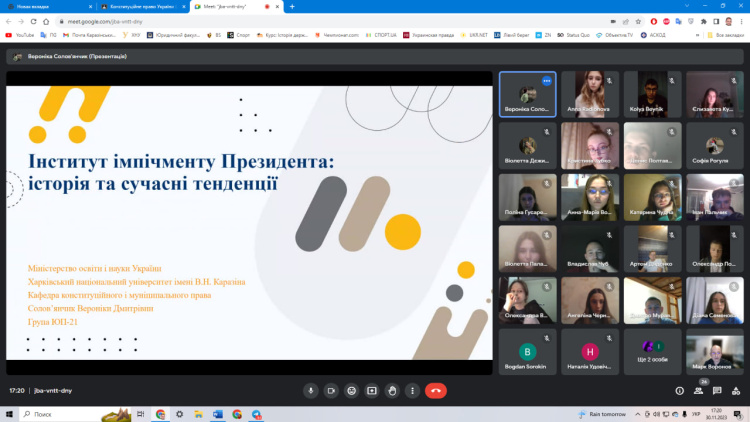
Task: Raise hand in the meeting
Action: [x=393, y=391]
